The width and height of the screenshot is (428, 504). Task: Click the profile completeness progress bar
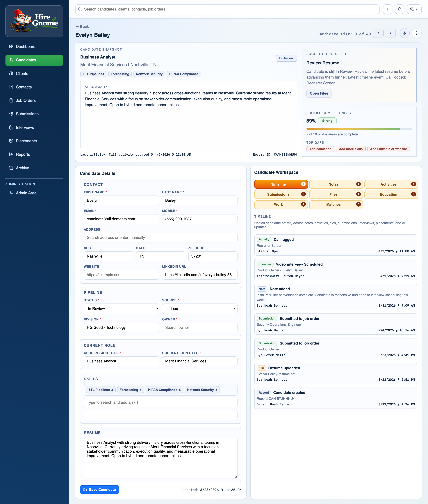(359, 129)
